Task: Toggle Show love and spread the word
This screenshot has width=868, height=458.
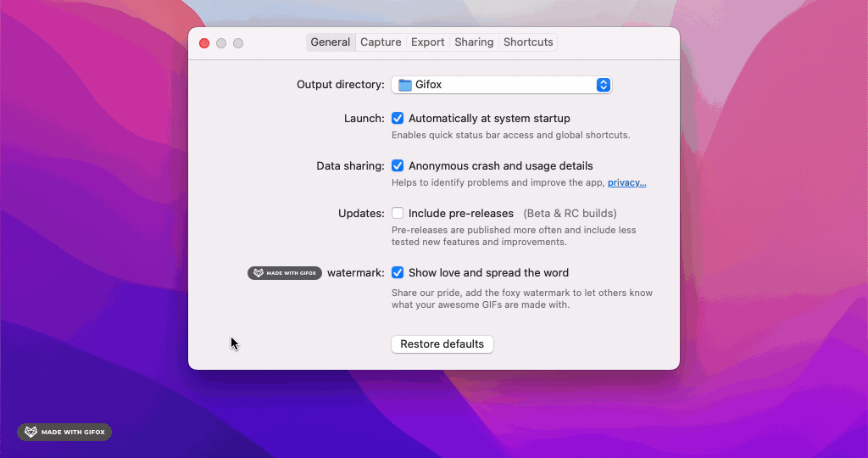Action: 398,272
